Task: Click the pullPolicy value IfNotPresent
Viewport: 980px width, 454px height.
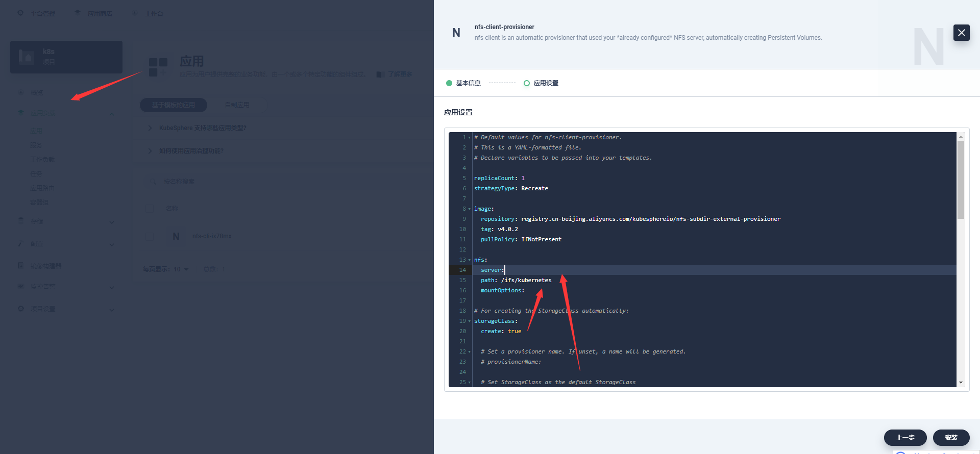Action: click(x=541, y=239)
